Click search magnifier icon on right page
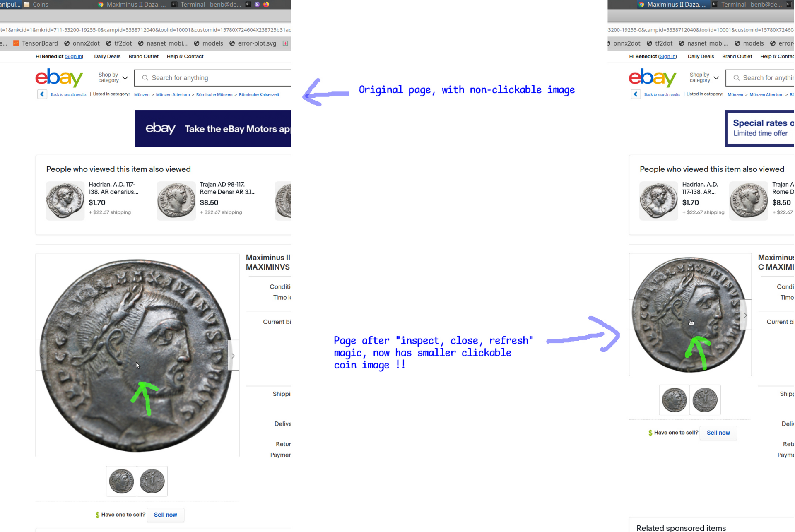The image size is (795, 532). 736,78
